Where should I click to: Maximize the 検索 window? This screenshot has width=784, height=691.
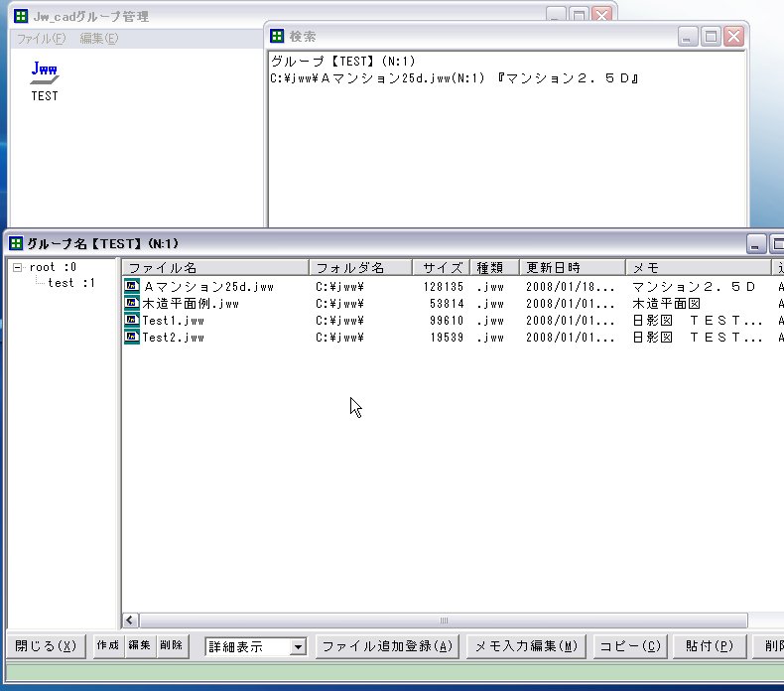[711, 37]
